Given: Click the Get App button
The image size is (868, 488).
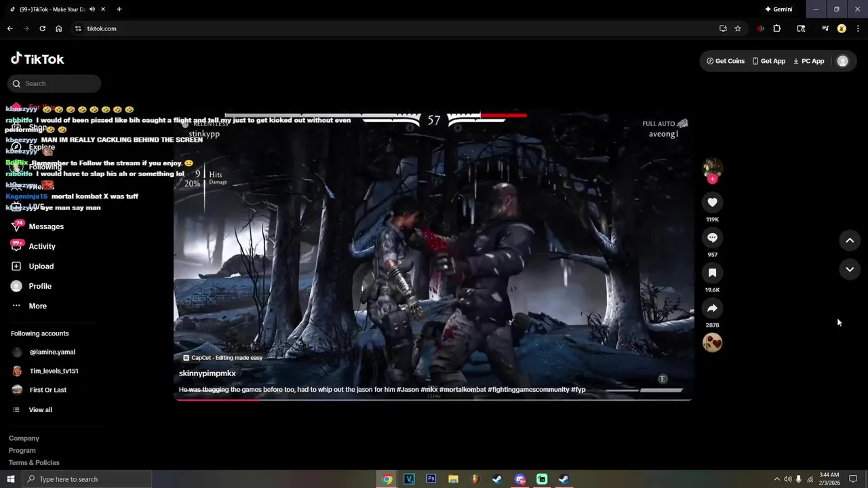Looking at the screenshot, I should (768, 61).
